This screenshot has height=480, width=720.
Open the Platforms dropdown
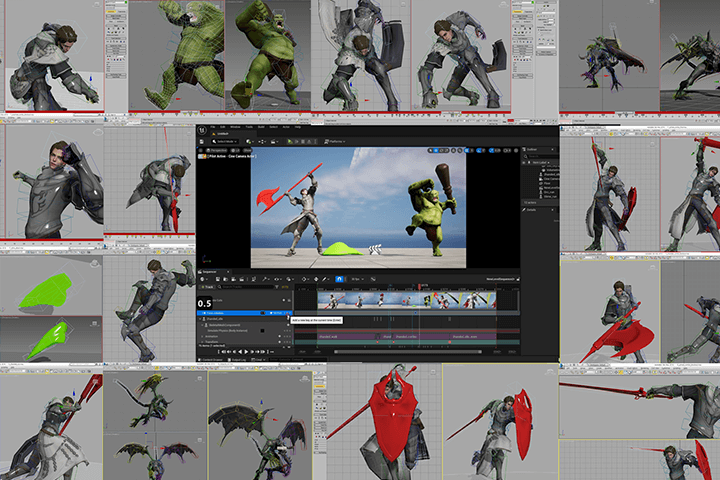(x=335, y=141)
